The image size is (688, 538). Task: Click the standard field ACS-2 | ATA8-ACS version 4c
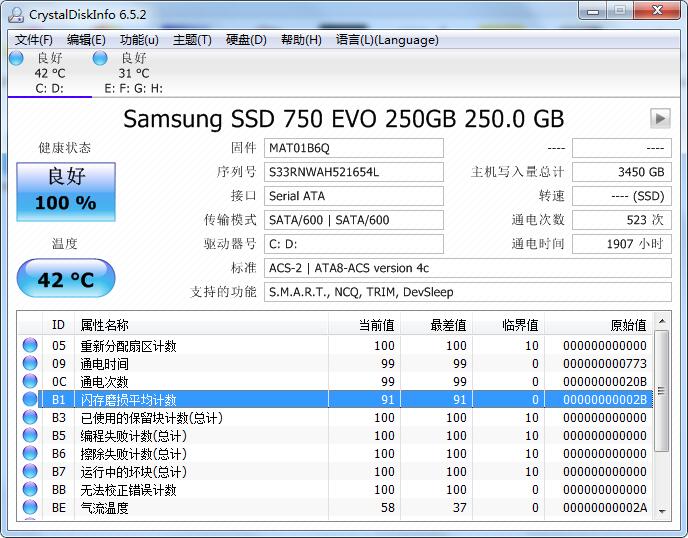click(468, 268)
